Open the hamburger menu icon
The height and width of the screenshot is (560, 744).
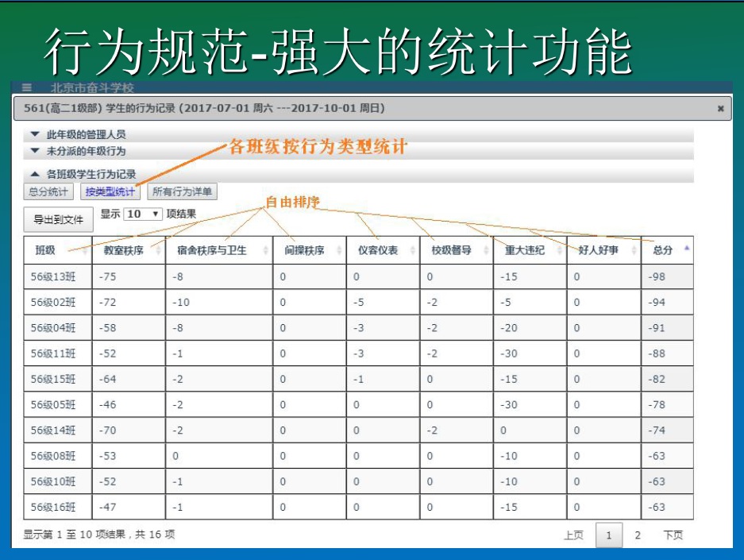coord(27,87)
